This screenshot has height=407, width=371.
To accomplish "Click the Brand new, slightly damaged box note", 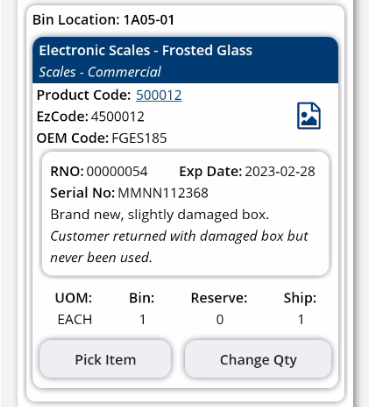I will pos(160,214).
